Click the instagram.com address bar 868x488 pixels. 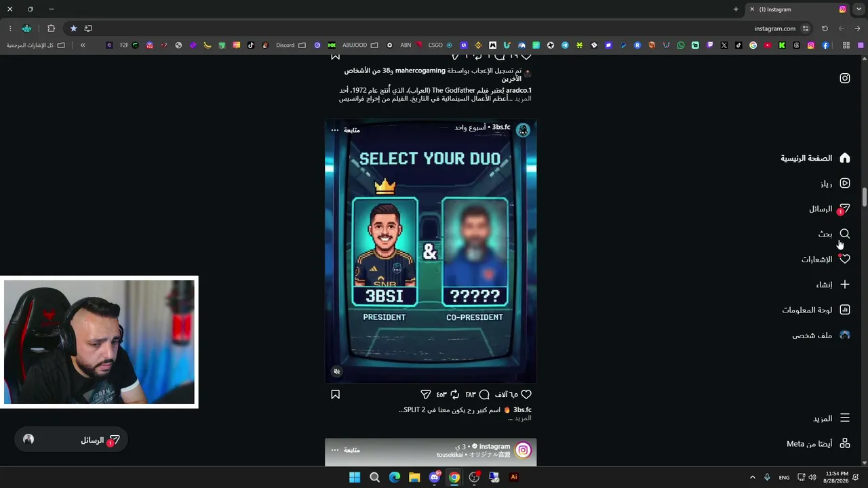(774, 28)
